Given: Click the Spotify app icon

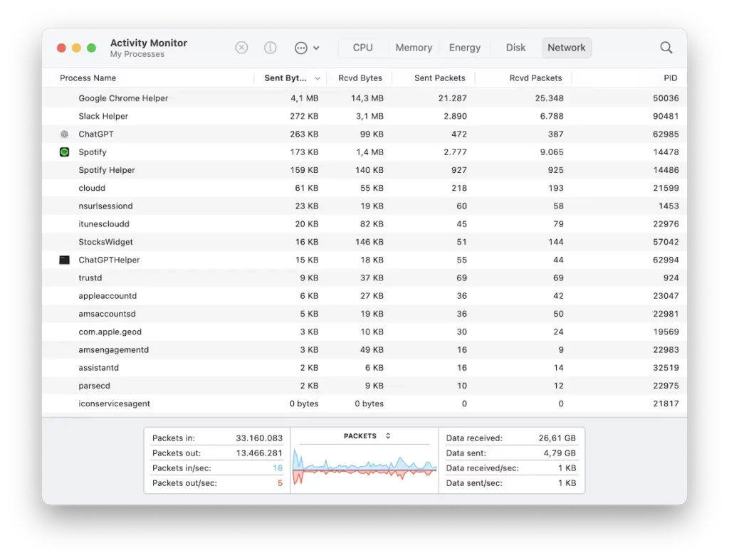Looking at the screenshot, I should (x=65, y=152).
